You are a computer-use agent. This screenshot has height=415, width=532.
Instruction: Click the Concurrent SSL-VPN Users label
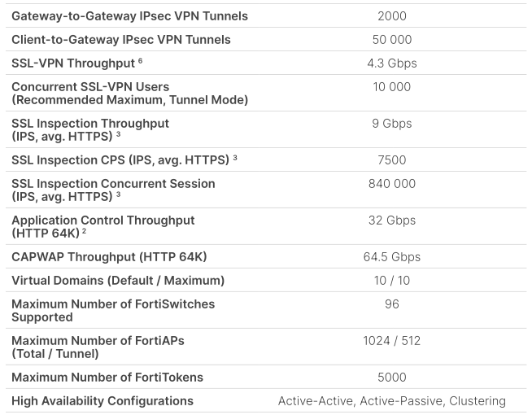(x=90, y=87)
